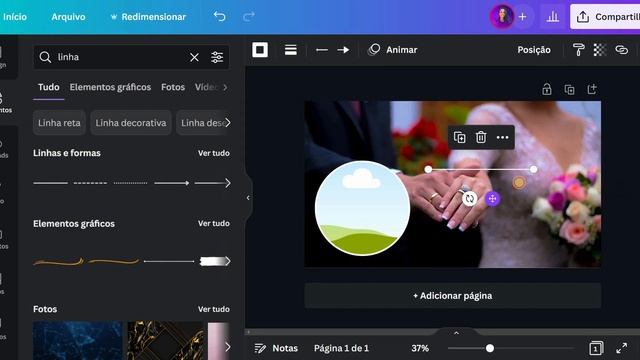This screenshot has width=640, height=360.
Task: Choose the solid straight line shape
Action: [x=51, y=183]
